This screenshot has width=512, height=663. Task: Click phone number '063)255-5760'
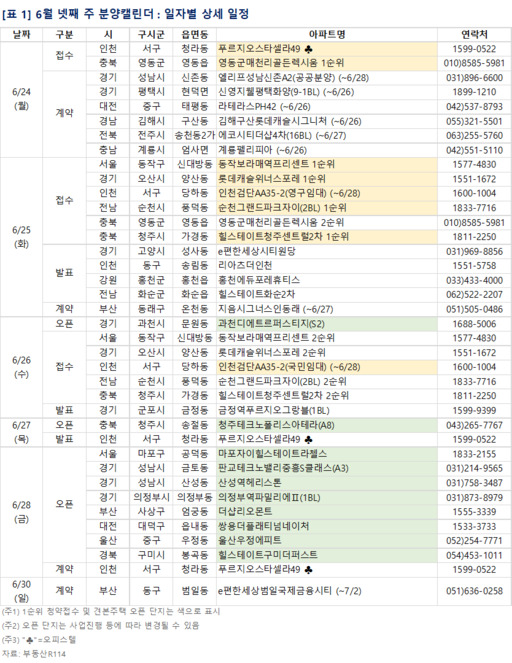[x=474, y=136]
